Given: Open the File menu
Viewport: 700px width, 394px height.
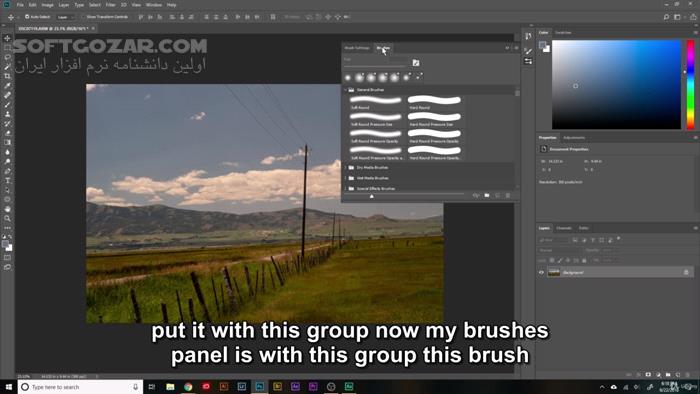Looking at the screenshot, I should (x=20, y=5).
